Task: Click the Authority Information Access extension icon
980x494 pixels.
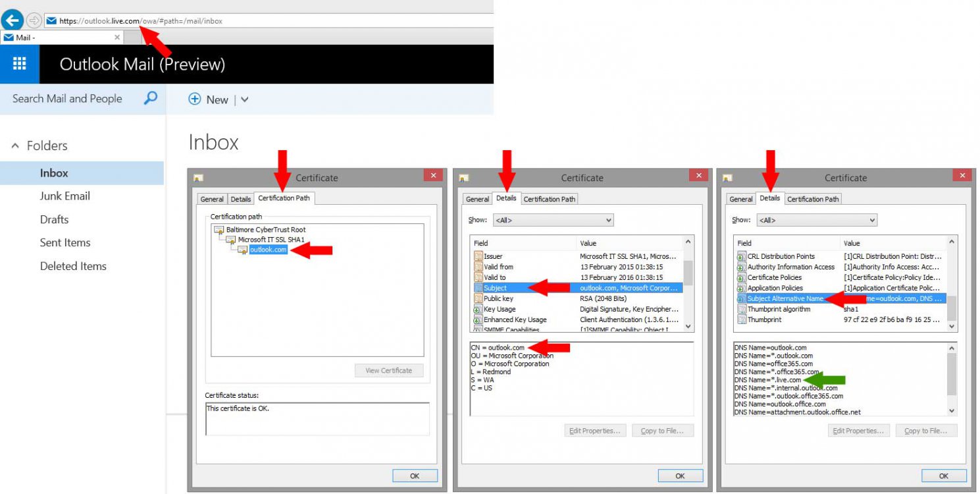Action: click(742, 267)
